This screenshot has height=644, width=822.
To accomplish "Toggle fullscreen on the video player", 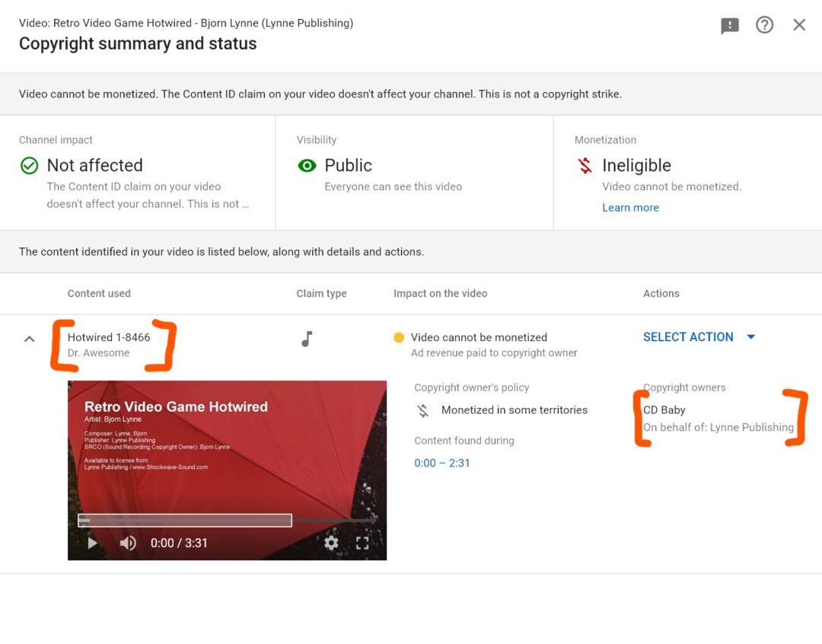I will pyautogui.click(x=363, y=543).
